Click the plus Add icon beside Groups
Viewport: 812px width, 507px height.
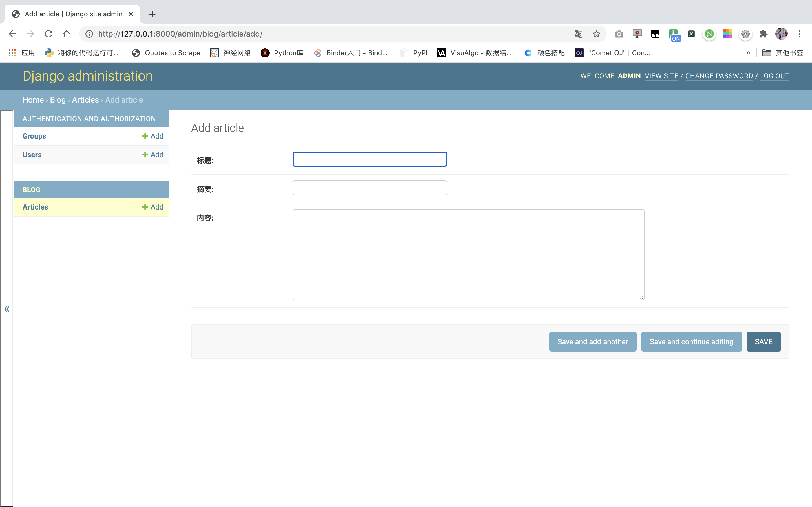[x=145, y=136]
